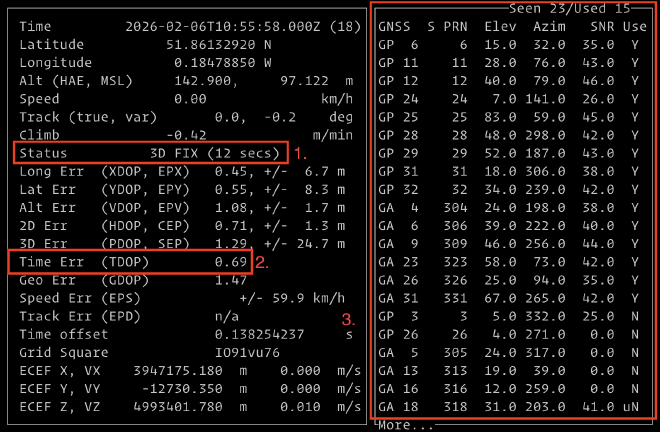The image size is (660, 432).
Task: Click the PRN column header
Action: (455, 26)
